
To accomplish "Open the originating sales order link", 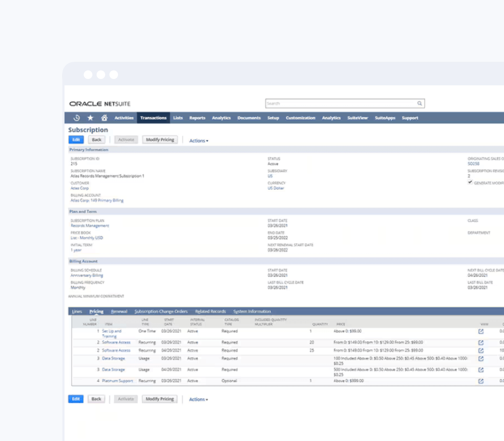I will 473,164.
